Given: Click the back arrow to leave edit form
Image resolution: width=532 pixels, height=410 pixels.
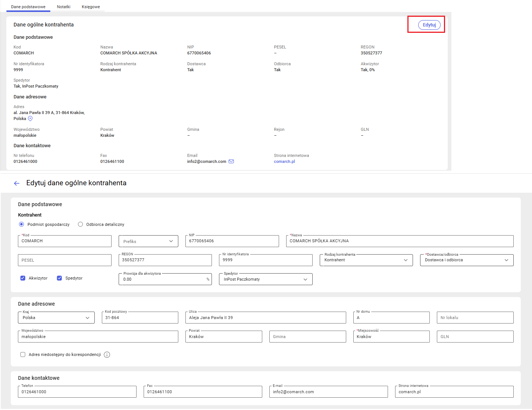Looking at the screenshot, I should pyautogui.click(x=16, y=183).
